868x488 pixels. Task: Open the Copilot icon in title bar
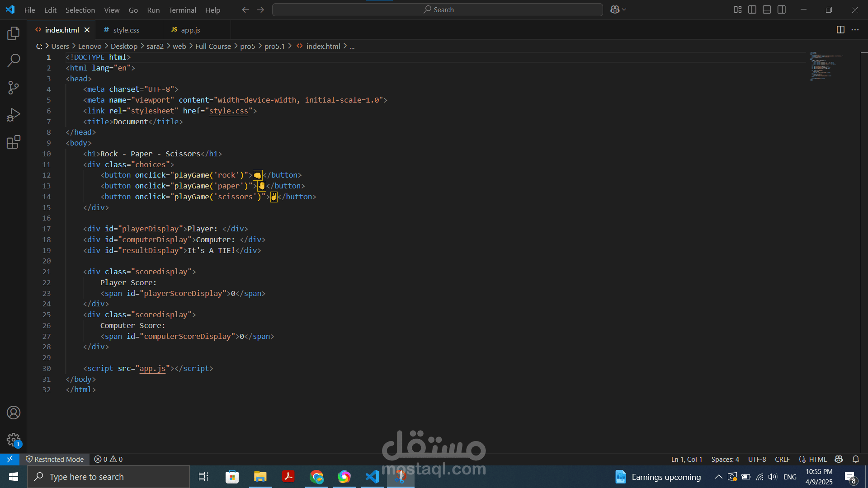[615, 9]
